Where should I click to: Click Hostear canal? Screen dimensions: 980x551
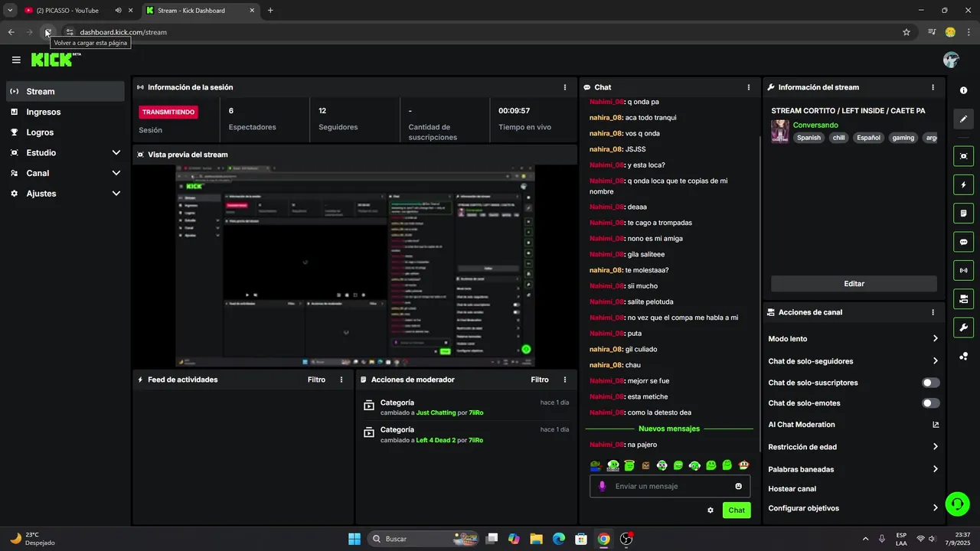[x=792, y=489]
